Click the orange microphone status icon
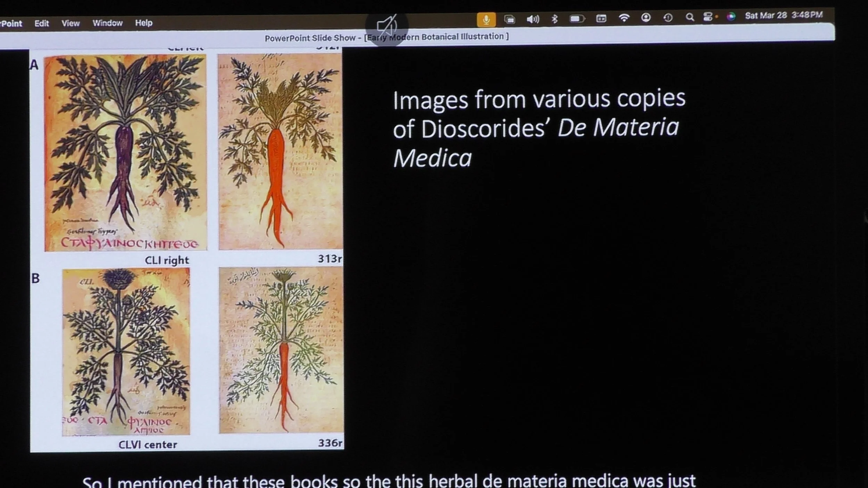 (x=486, y=19)
